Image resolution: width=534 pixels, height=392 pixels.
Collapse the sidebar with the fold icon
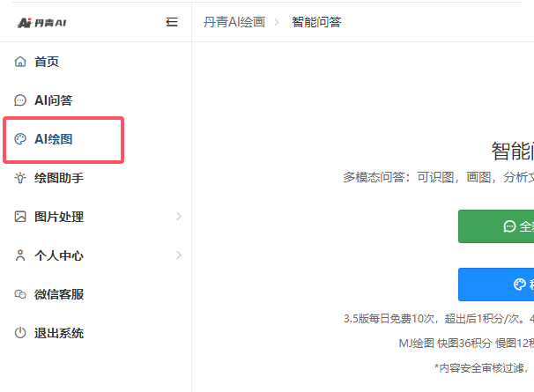coord(172,22)
